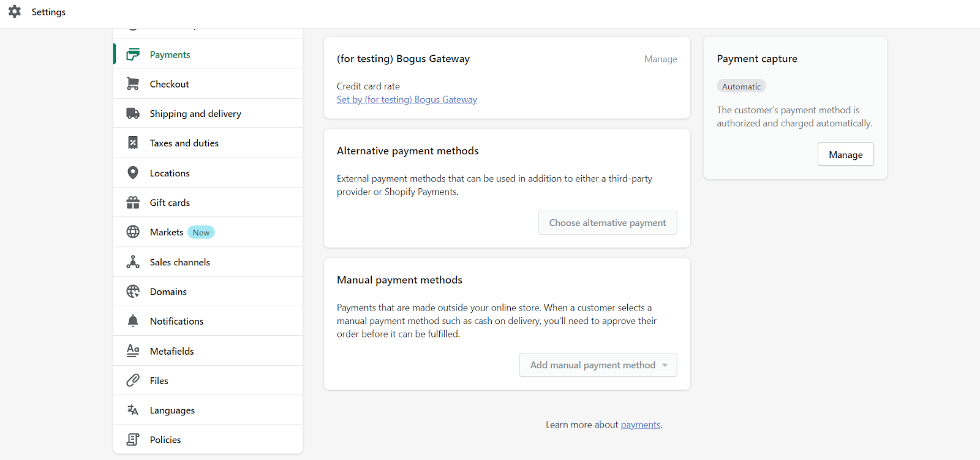The width and height of the screenshot is (980, 460).
Task: Click the Notifications bell icon
Action: click(133, 321)
